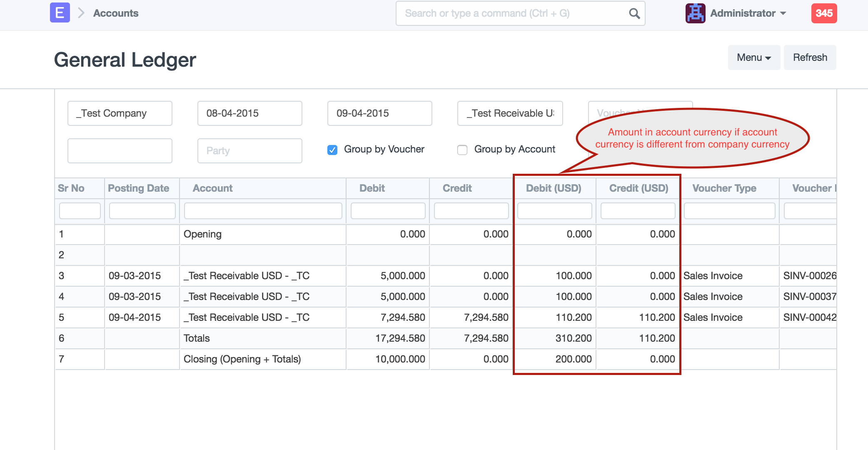The width and height of the screenshot is (868, 450).
Task: Open the _Test Company filter field
Action: pos(120,113)
